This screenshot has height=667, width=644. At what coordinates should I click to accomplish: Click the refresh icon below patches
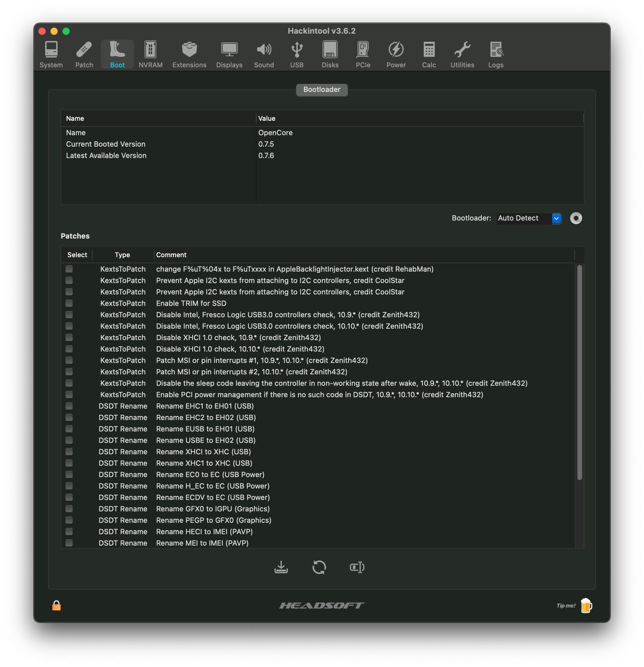point(319,567)
